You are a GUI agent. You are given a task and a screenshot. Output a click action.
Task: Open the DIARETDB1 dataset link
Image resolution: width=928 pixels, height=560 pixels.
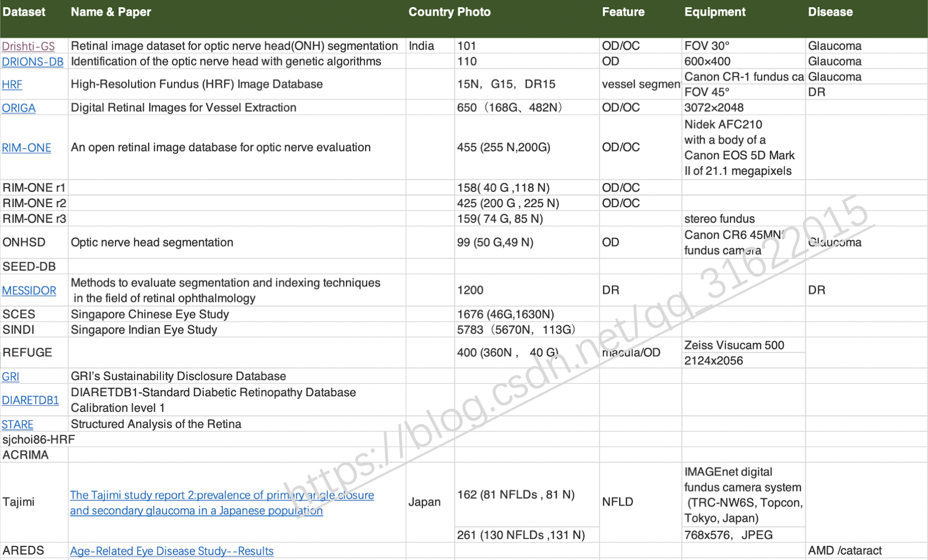(x=31, y=400)
